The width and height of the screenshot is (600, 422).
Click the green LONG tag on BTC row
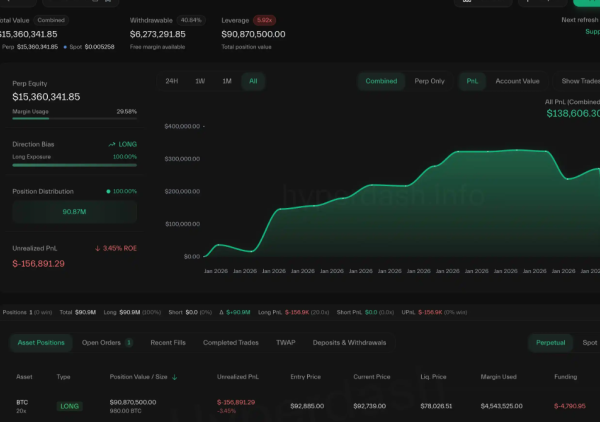69,405
